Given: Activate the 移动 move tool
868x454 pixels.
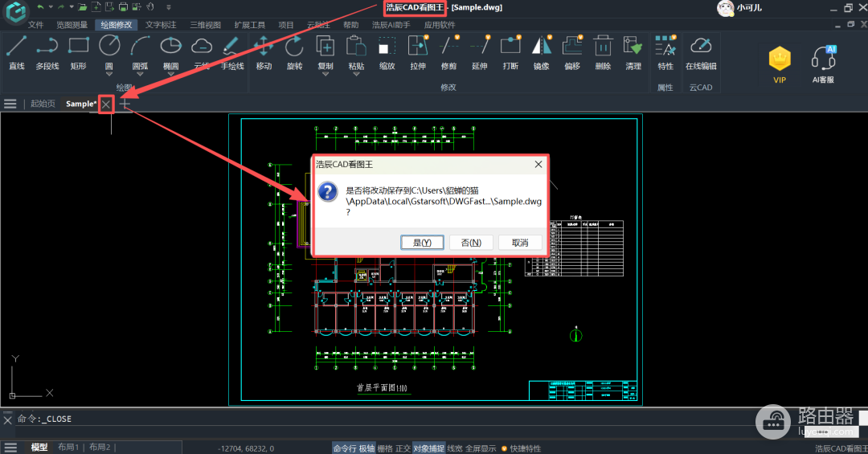Looking at the screenshot, I should (264, 53).
